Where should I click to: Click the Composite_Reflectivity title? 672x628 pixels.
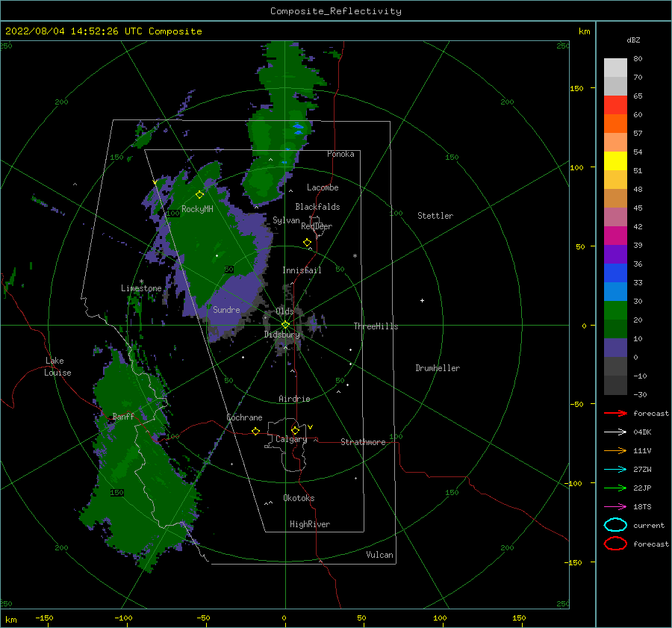coord(336,11)
